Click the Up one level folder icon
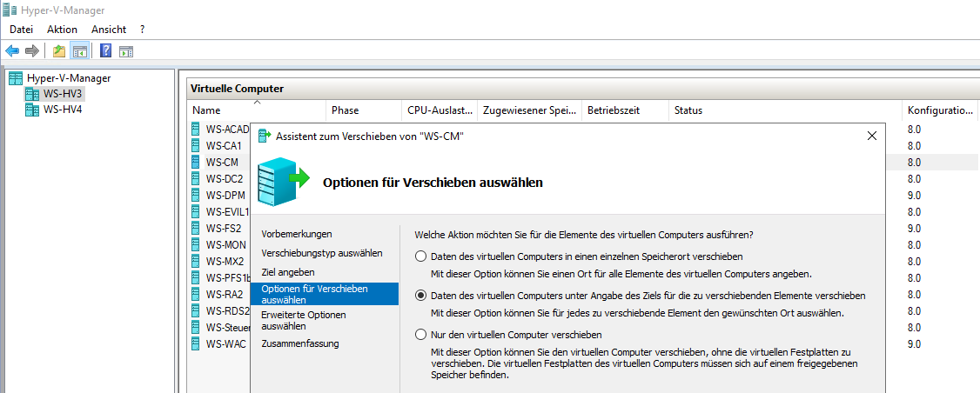Viewport: 980px width, 393px height. (x=59, y=50)
